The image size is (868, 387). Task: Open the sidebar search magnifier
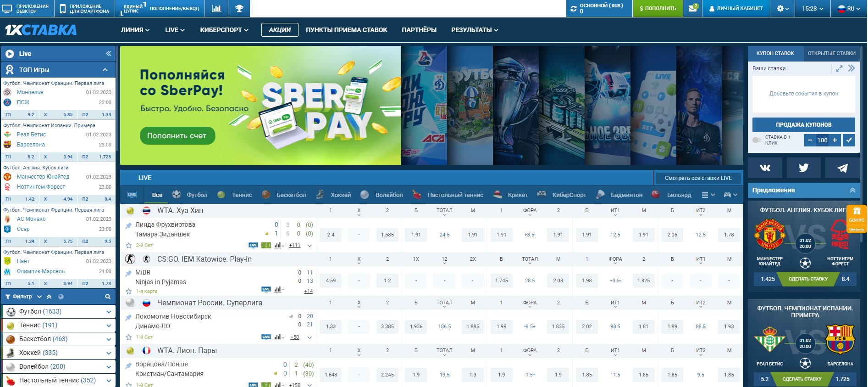[x=108, y=297]
